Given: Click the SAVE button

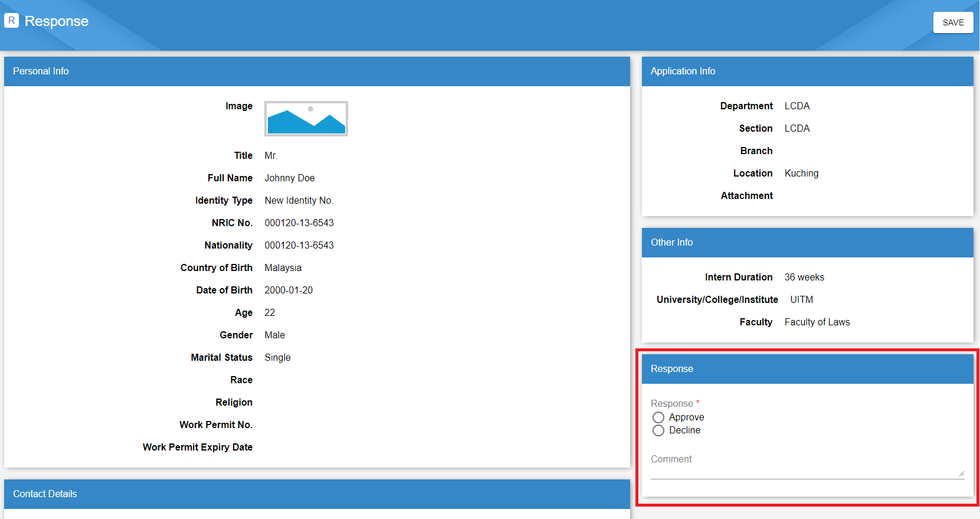Looking at the screenshot, I should (x=953, y=22).
